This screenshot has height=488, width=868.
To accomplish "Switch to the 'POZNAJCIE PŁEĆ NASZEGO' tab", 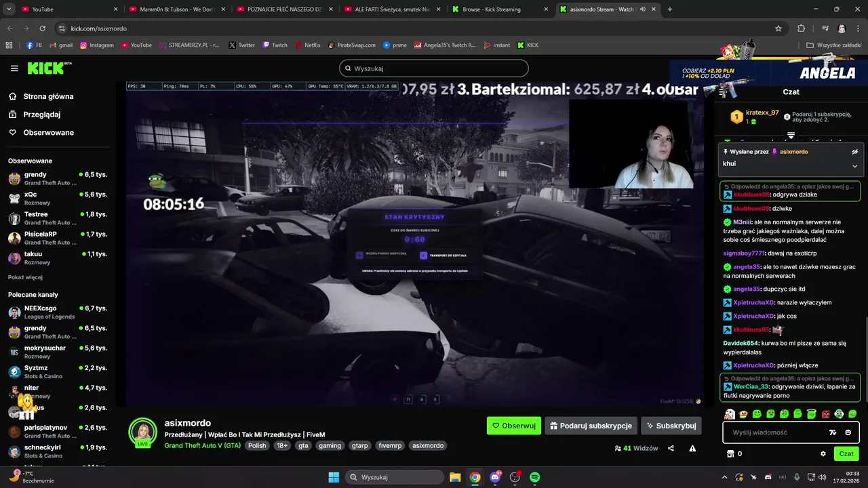I will pyautogui.click(x=285, y=9).
